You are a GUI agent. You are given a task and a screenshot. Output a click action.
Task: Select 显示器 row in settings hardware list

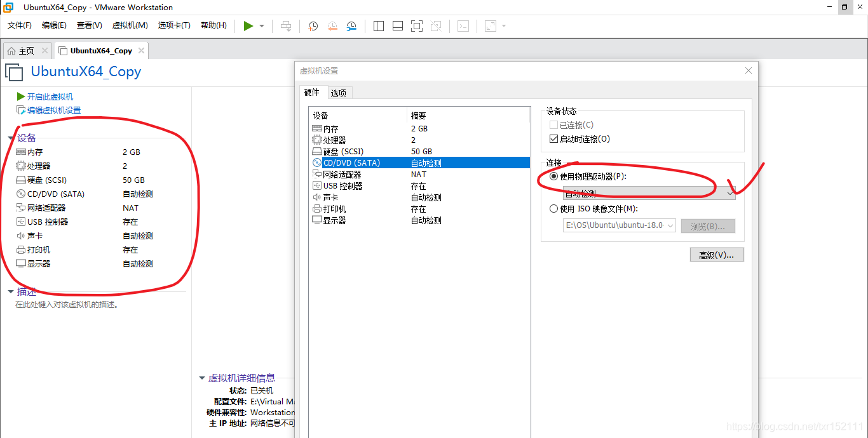(x=419, y=220)
